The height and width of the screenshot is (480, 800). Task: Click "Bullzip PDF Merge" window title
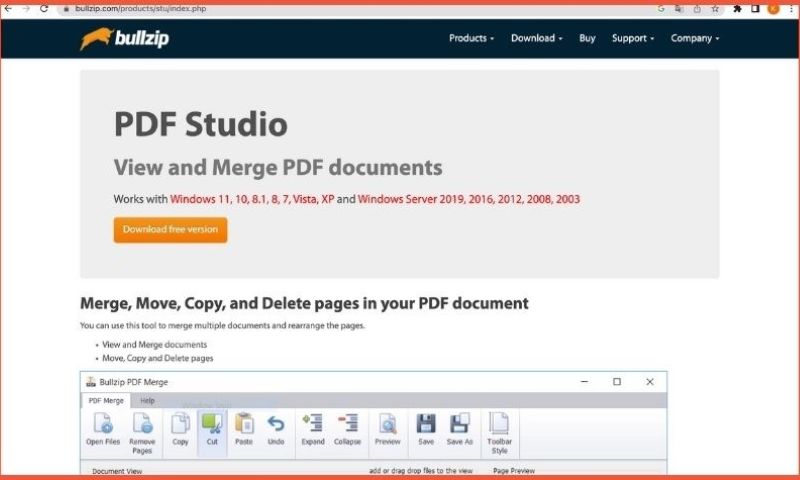[x=134, y=382]
